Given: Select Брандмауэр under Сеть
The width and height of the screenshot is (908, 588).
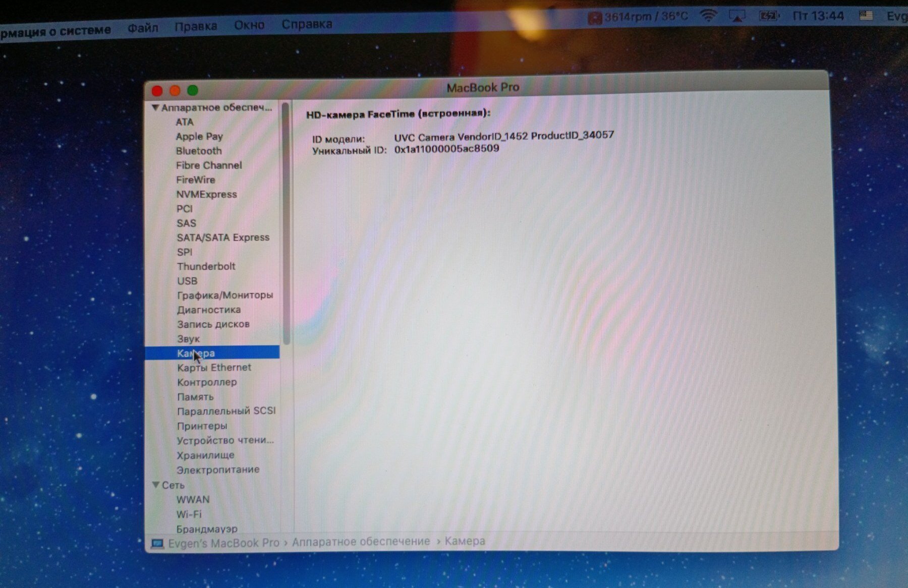Looking at the screenshot, I should 207,528.
